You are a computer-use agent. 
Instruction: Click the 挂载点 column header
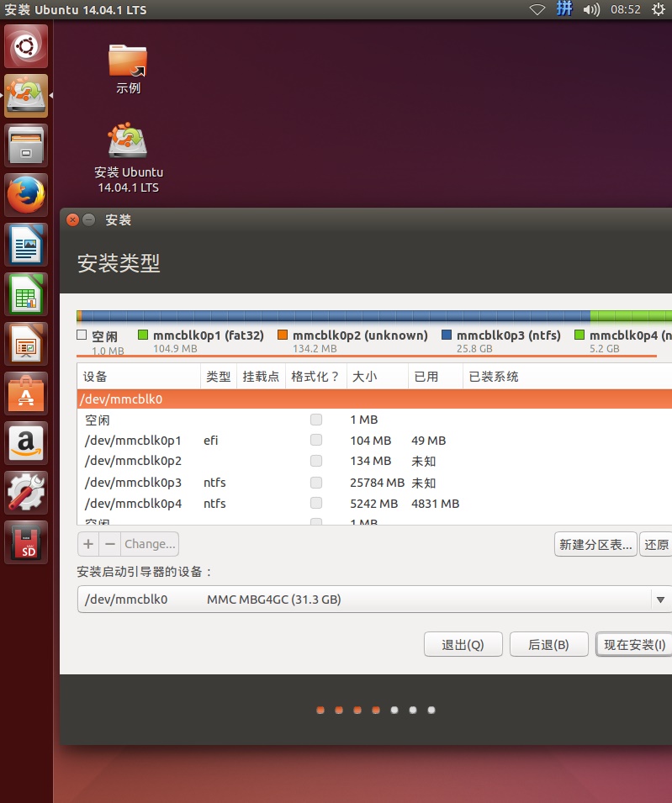pos(262,377)
